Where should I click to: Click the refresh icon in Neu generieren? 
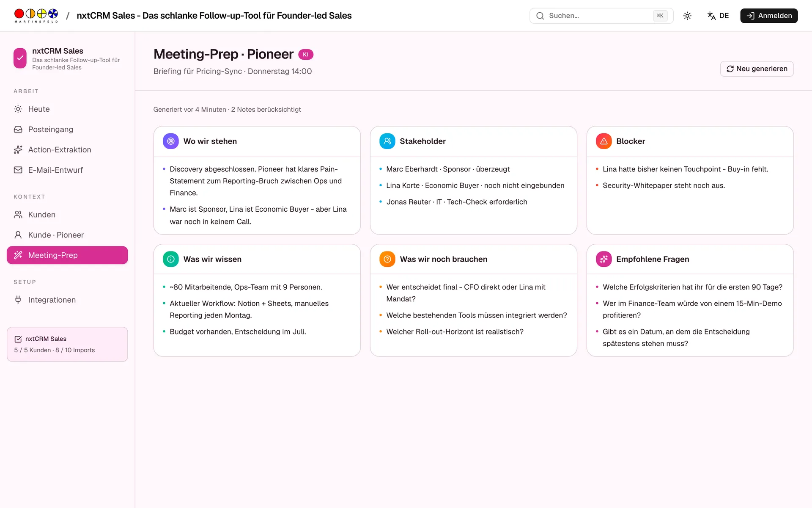730,69
